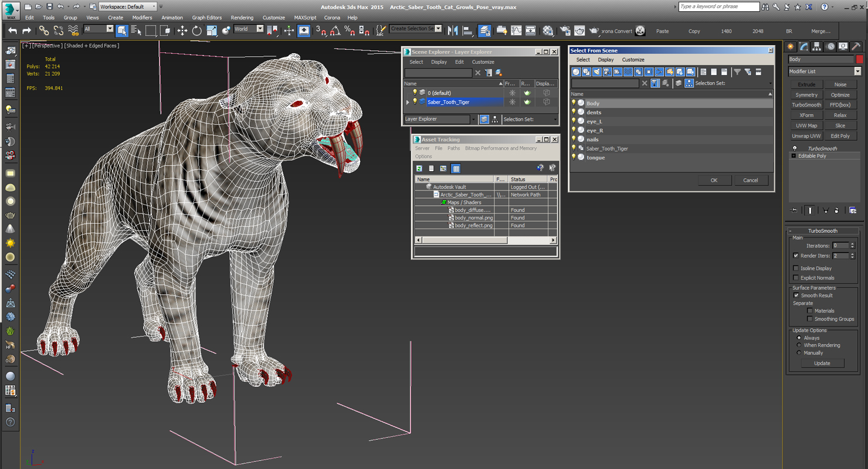Click the Undo arrow in main toolbar

point(12,30)
